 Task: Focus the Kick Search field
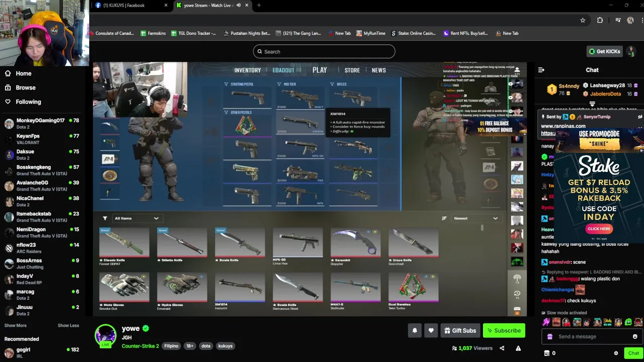[x=324, y=51]
